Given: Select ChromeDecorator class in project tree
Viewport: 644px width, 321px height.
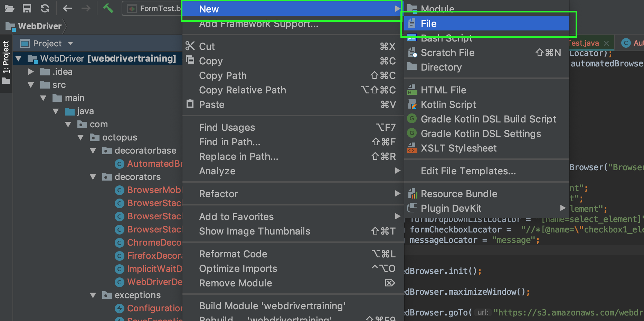Looking at the screenshot, I should click(x=154, y=242).
